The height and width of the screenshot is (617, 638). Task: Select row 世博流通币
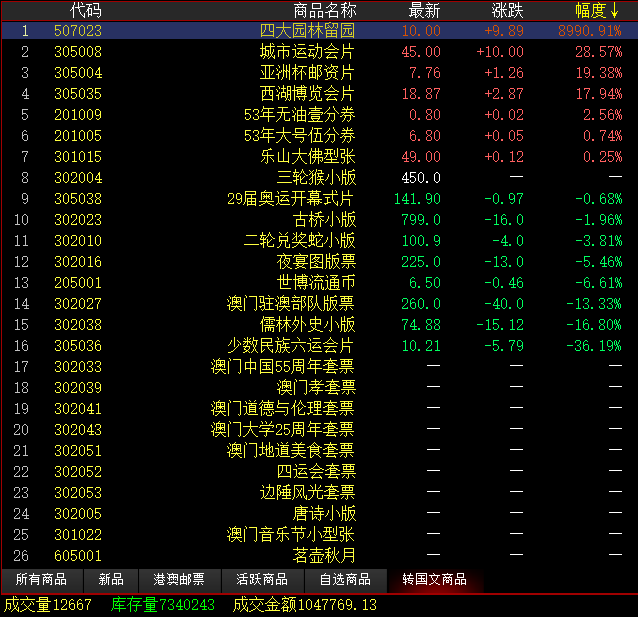click(x=319, y=283)
